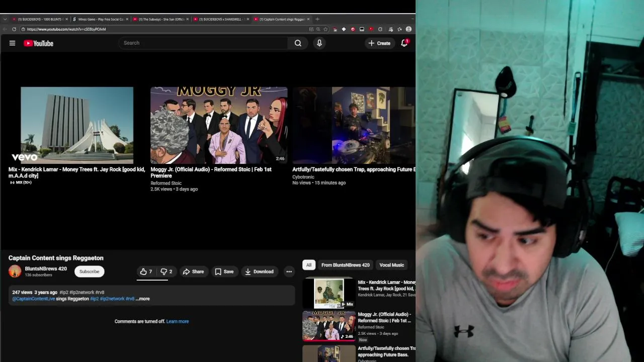Click the Captain Content sings Reggaeton title
Viewport: 644px width, 362px height.
pos(56,258)
